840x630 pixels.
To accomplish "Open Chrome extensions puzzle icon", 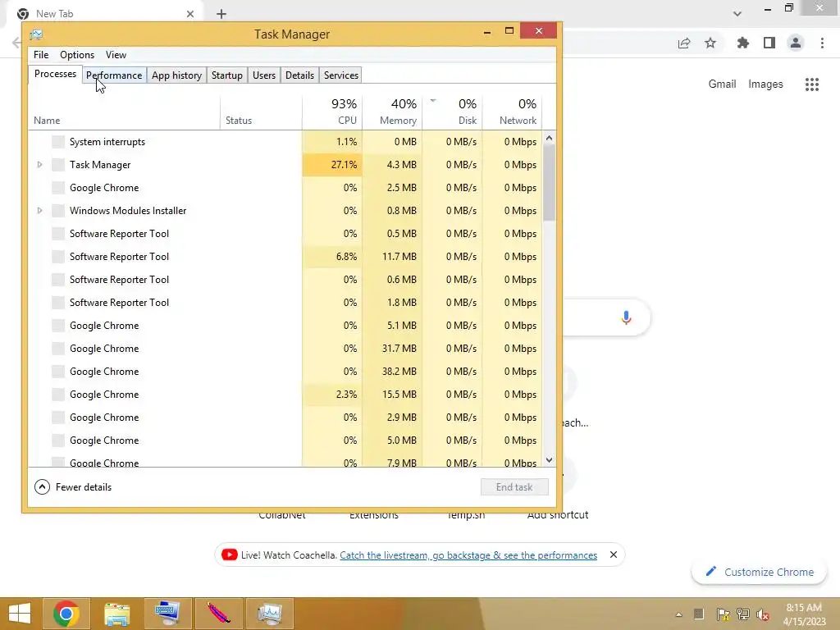I will point(742,43).
